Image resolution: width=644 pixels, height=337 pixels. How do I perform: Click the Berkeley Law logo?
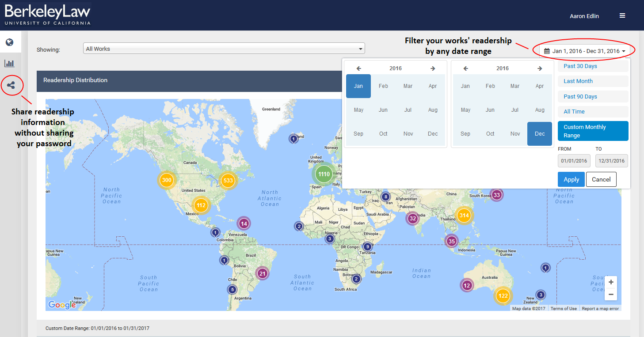point(47,15)
